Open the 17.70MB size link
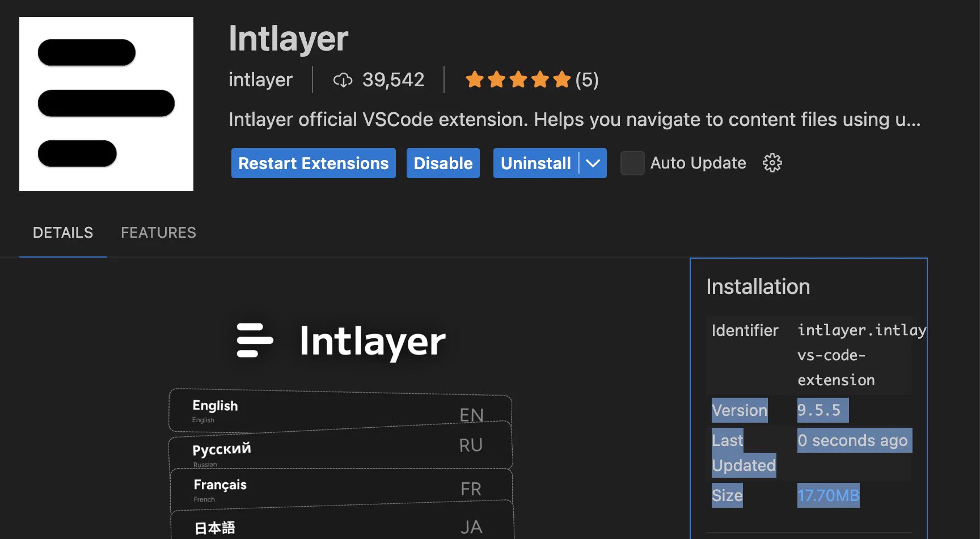Viewport: 980px width, 539px height. (828, 495)
